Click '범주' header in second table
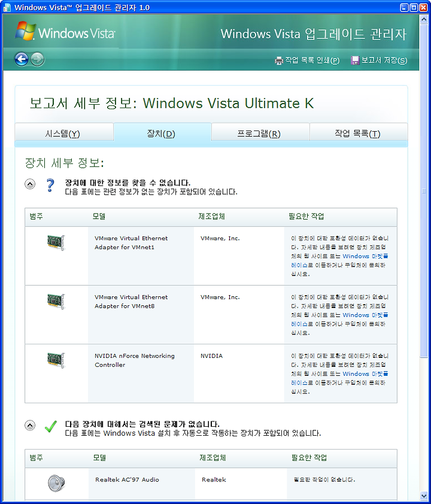This screenshot has width=431, height=504. tap(37, 457)
